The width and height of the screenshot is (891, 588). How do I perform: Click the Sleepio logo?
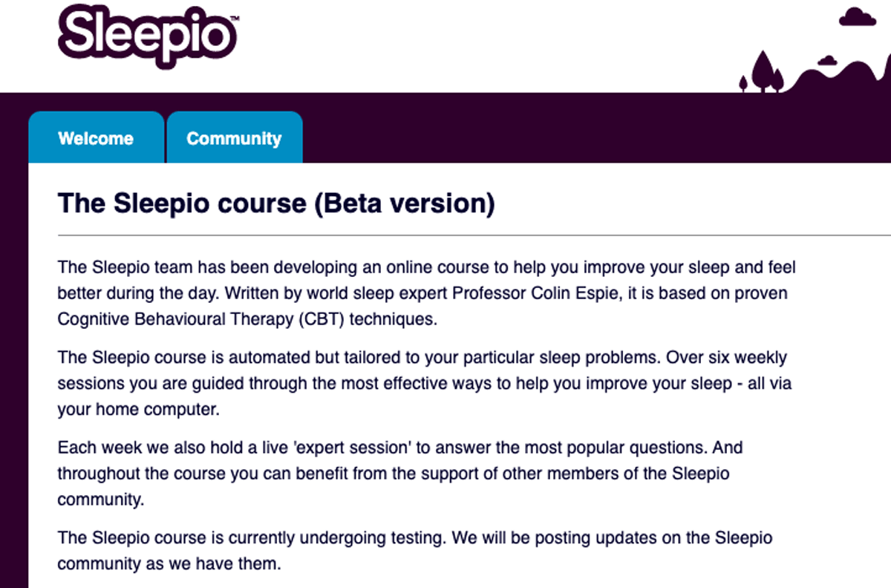pyautogui.click(x=145, y=35)
